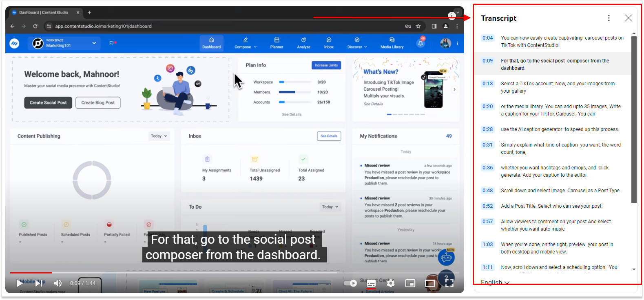Viewport: 644px width, 300px height.
Task: Open the user profile avatar
Action: 445,43
